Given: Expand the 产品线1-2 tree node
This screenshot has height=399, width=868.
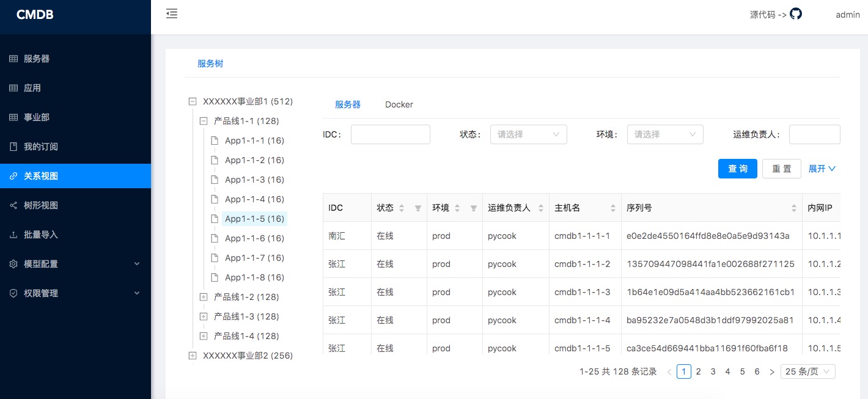Looking at the screenshot, I should click(204, 297).
